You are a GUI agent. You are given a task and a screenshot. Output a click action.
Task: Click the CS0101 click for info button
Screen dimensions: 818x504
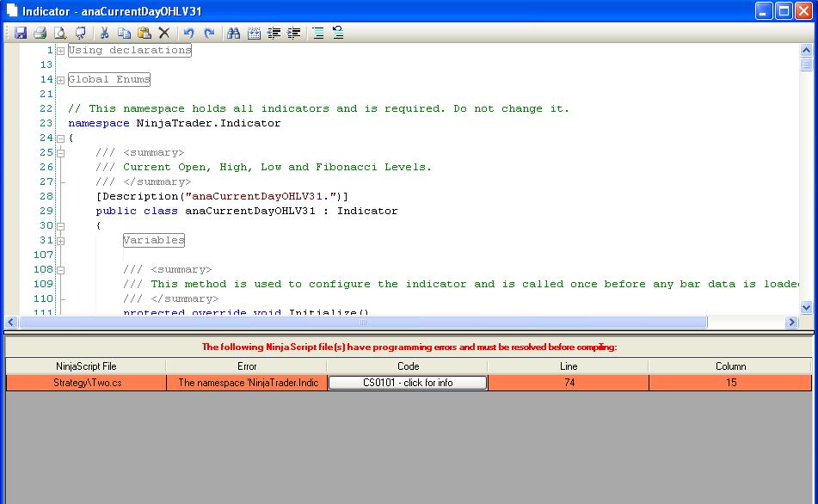pos(408,383)
